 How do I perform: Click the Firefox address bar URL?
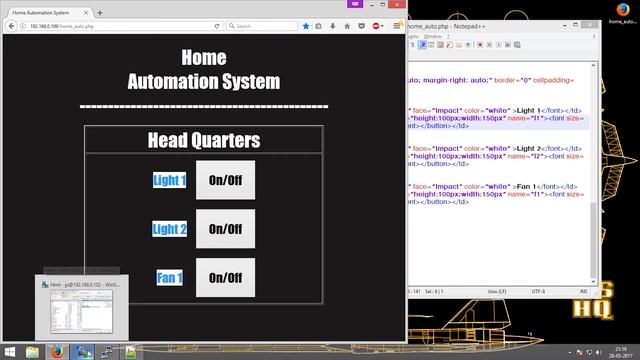62,26
